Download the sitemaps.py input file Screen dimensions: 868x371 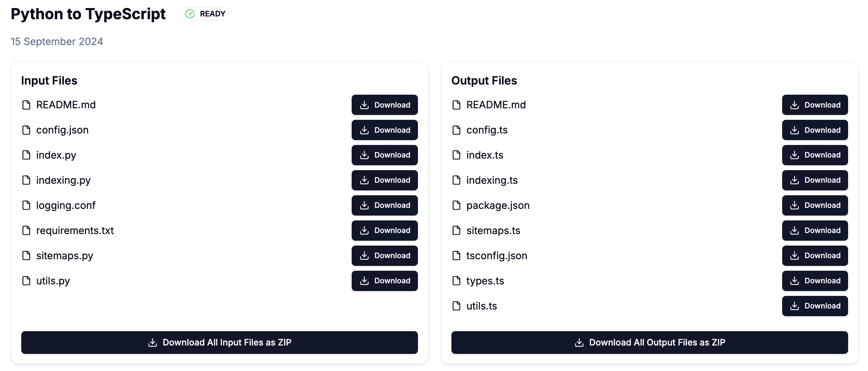(384, 256)
